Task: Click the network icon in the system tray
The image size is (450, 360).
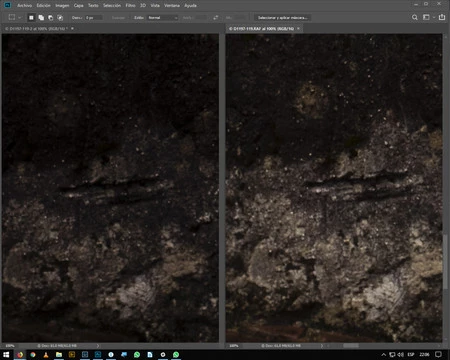Action: coord(392,355)
